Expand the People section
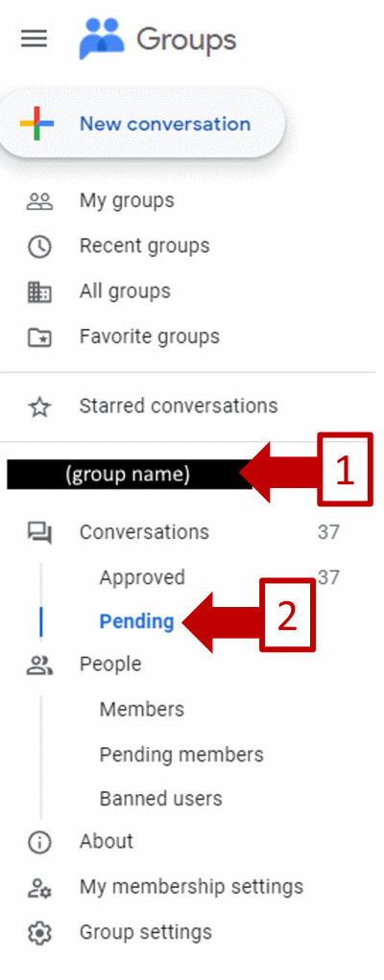Image resolution: width=384 pixels, height=980 pixels. (x=110, y=664)
